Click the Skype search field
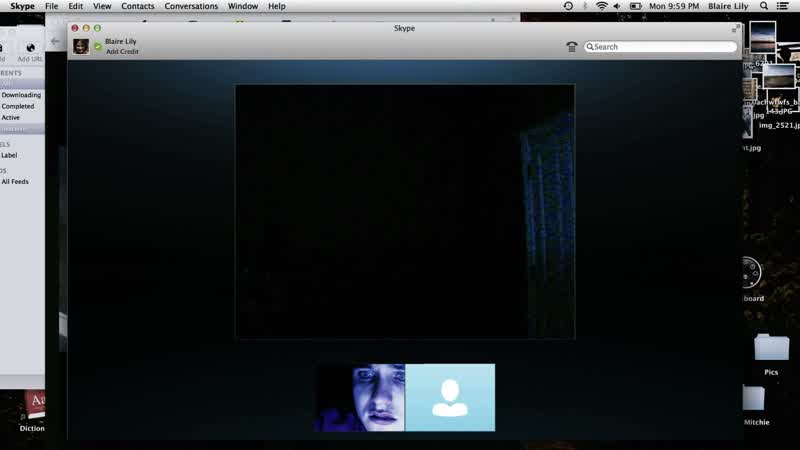Viewport: 800px width, 450px height. pyautogui.click(x=660, y=46)
